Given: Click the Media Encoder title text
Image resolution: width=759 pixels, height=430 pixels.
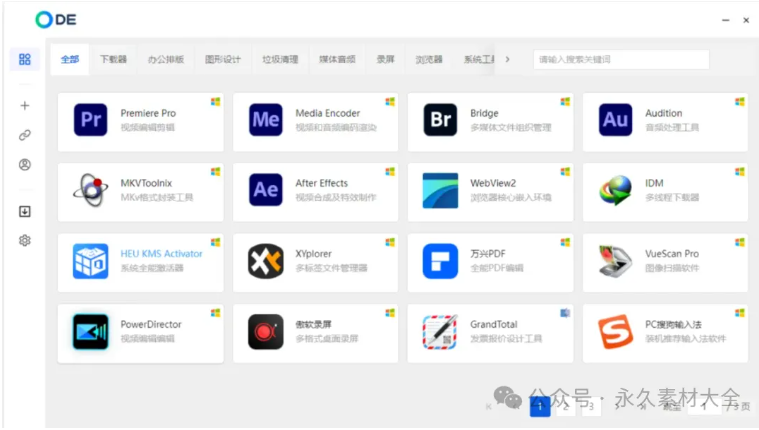Looking at the screenshot, I should tap(328, 113).
